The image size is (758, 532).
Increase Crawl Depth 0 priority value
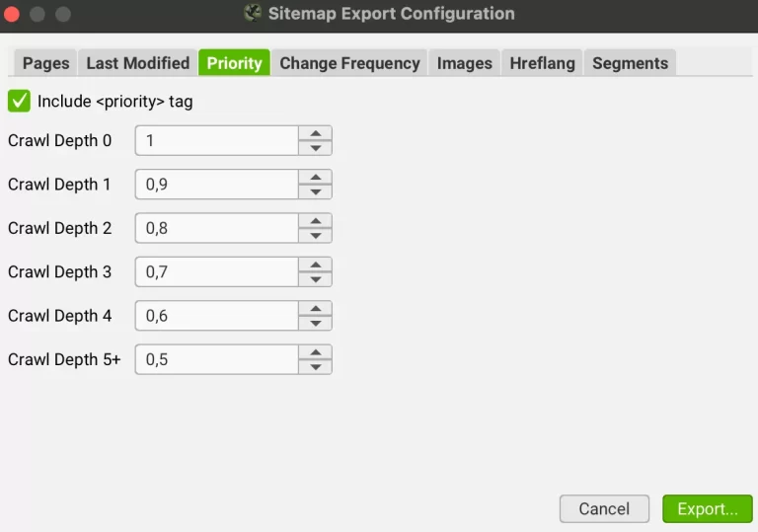(315, 133)
